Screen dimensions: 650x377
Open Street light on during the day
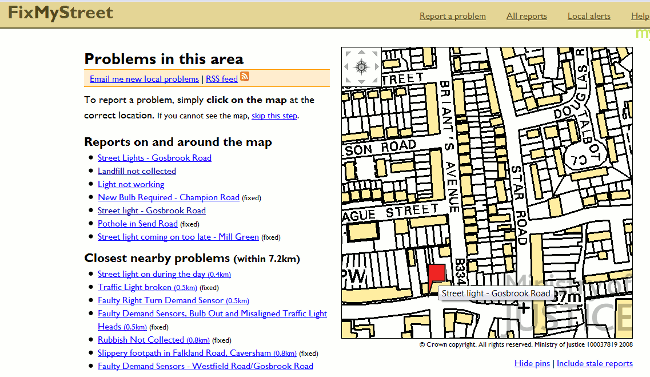(164, 274)
